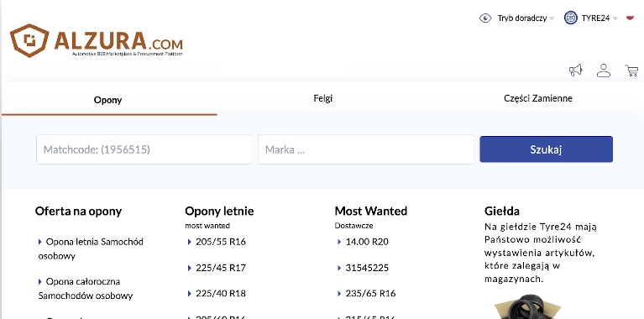Open the megaphone announcements icon
644x319 pixels.
pyautogui.click(x=576, y=71)
